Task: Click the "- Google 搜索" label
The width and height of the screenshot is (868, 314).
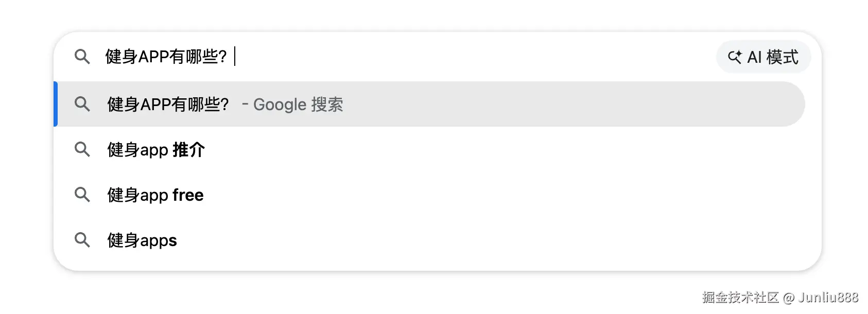Action: point(292,104)
